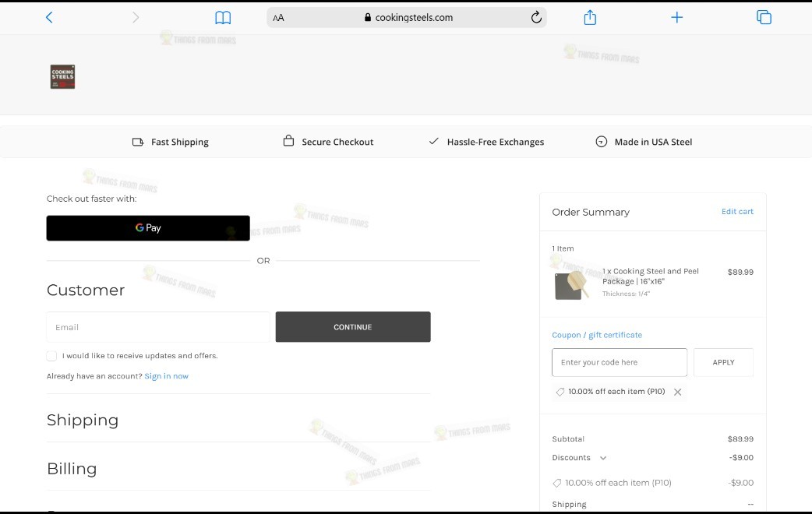Viewport: 812px width, 514px height.
Task: Show all tabs via the tabs icon
Action: [764, 18]
